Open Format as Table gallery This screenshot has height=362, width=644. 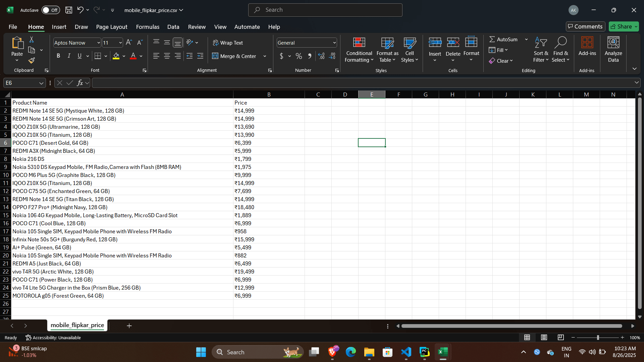[x=387, y=50]
